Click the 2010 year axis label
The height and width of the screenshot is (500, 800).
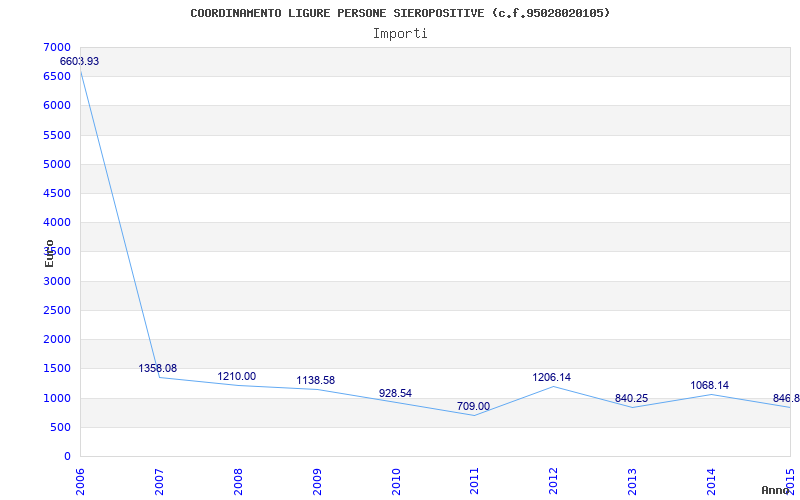click(396, 482)
